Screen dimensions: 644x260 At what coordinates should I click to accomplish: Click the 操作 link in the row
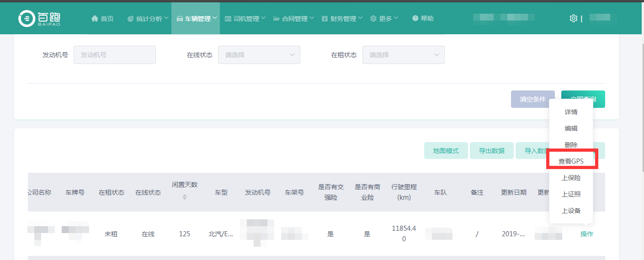pyautogui.click(x=586, y=234)
